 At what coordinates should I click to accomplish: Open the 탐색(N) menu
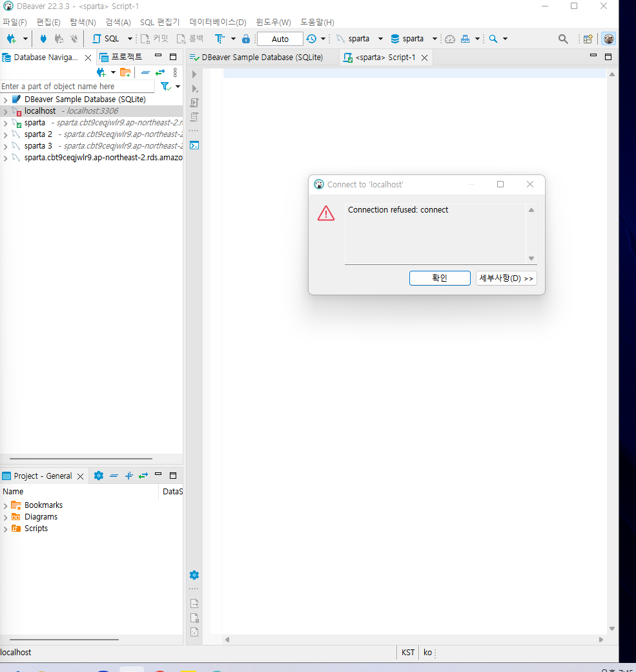(83, 22)
